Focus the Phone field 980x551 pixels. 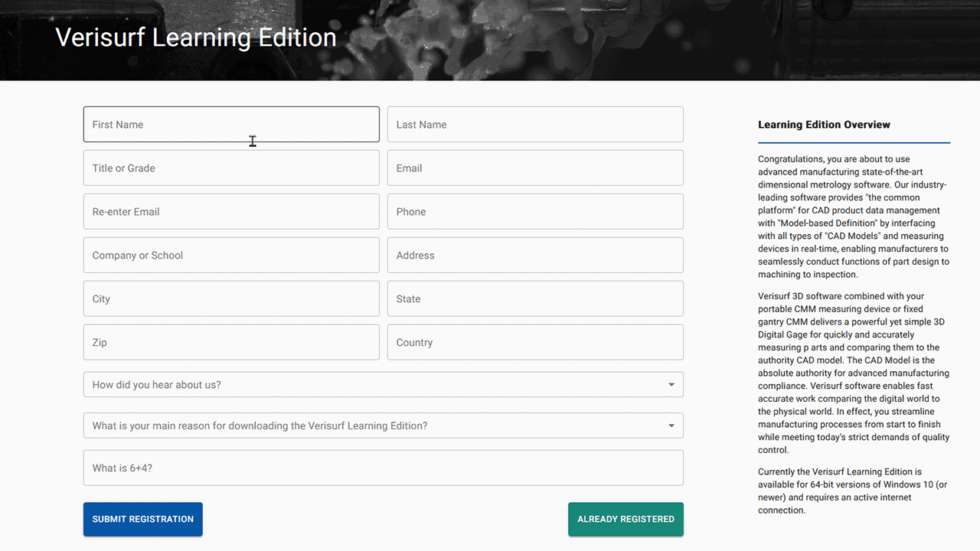pos(535,211)
